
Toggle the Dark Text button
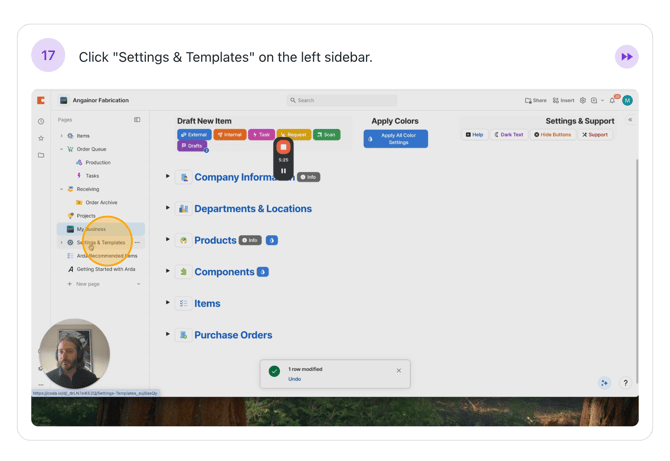coord(509,134)
